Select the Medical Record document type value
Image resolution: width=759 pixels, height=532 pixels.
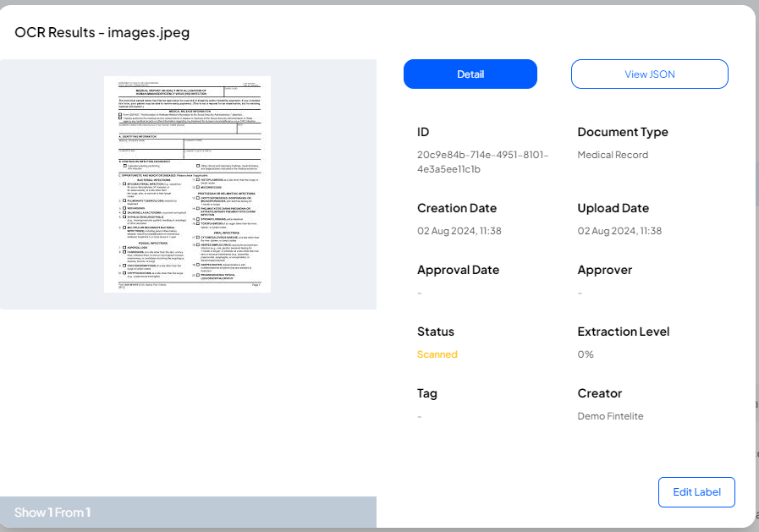click(613, 155)
